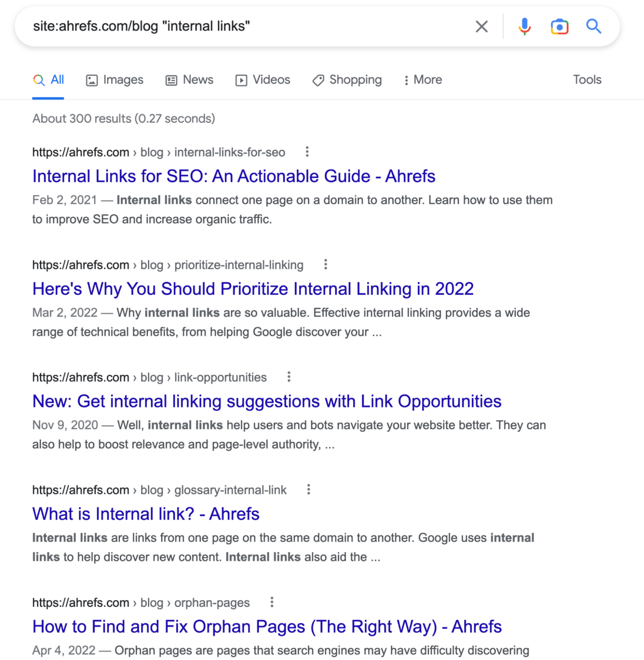
Task: Click the microphone voice search icon
Action: point(524,27)
